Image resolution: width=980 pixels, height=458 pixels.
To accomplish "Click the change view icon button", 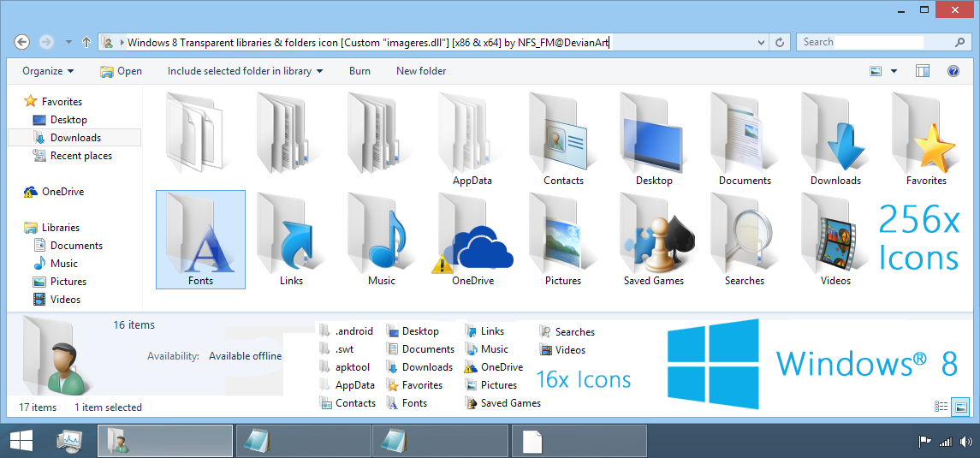I will (876, 71).
